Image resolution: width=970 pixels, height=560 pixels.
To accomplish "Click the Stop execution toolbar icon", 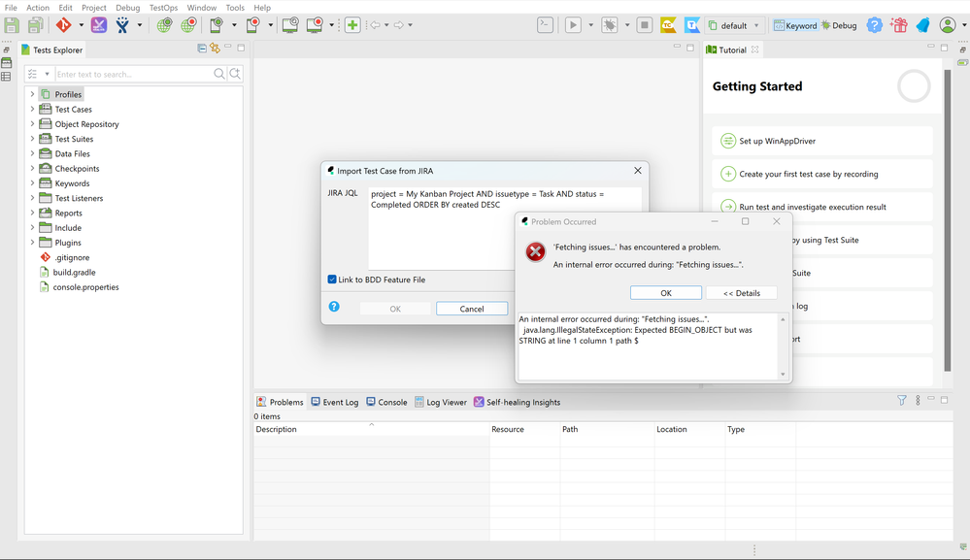I will pyautogui.click(x=644, y=25).
